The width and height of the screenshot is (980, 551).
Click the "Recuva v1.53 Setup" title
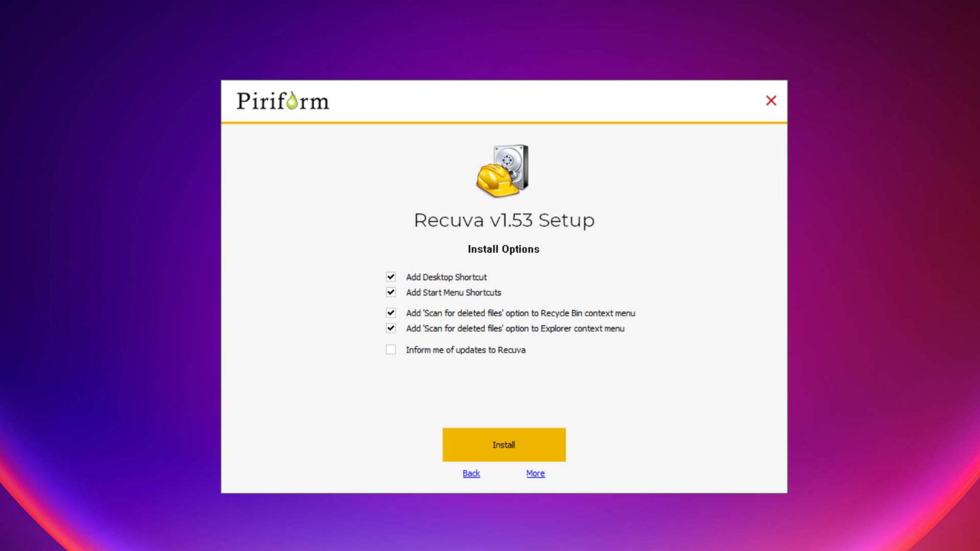tap(503, 220)
